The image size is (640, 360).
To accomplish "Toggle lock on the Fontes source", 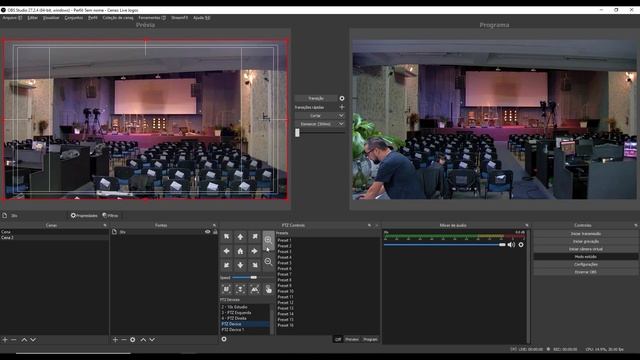I will coord(215,232).
